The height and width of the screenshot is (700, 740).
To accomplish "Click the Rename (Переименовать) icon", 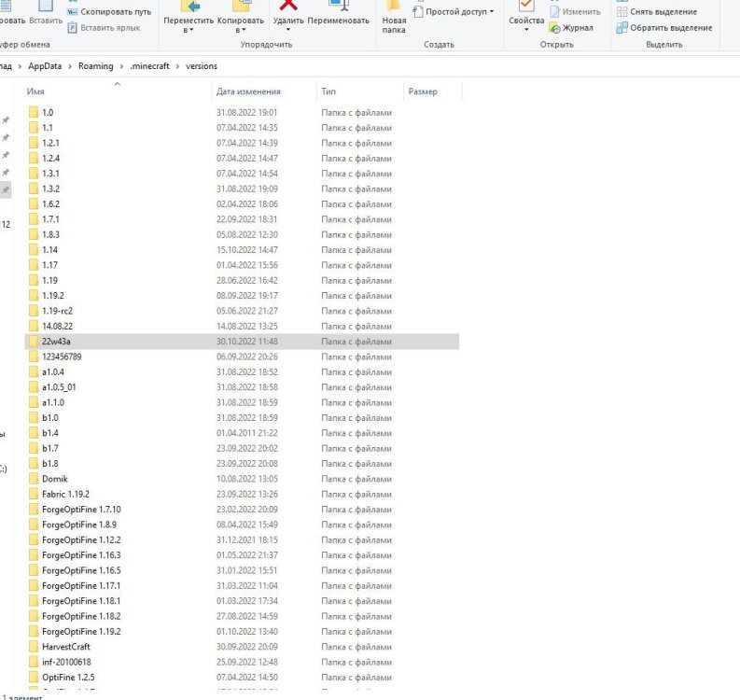I will (x=339, y=6).
